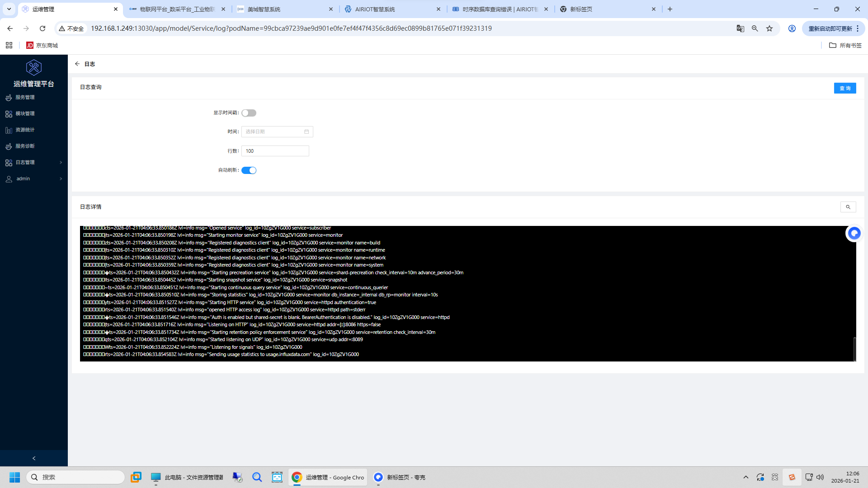868x488 pixels.
Task: Click the 行数 input field
Action: point(275,151)
